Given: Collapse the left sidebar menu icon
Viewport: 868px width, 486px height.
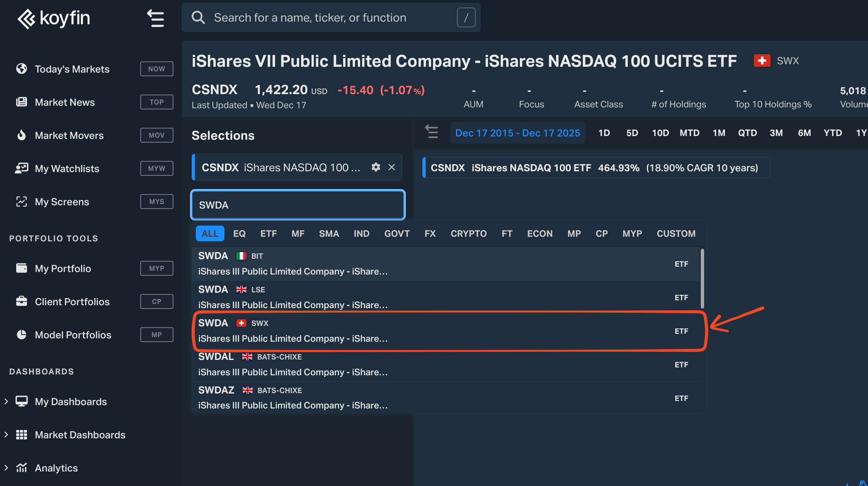Looking at the screenshot, I should [156, 18].
